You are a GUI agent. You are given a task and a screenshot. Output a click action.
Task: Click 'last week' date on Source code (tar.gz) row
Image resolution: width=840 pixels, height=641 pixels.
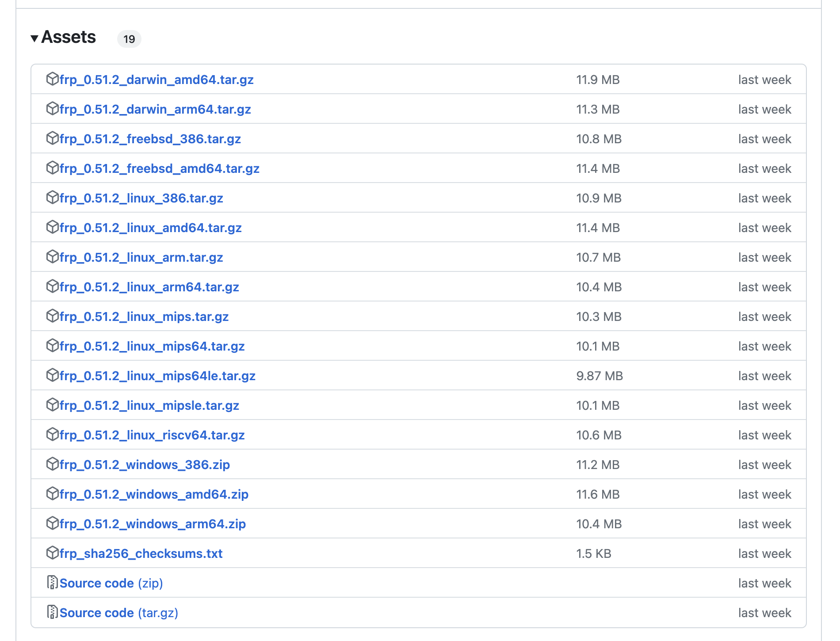[765, 613]
